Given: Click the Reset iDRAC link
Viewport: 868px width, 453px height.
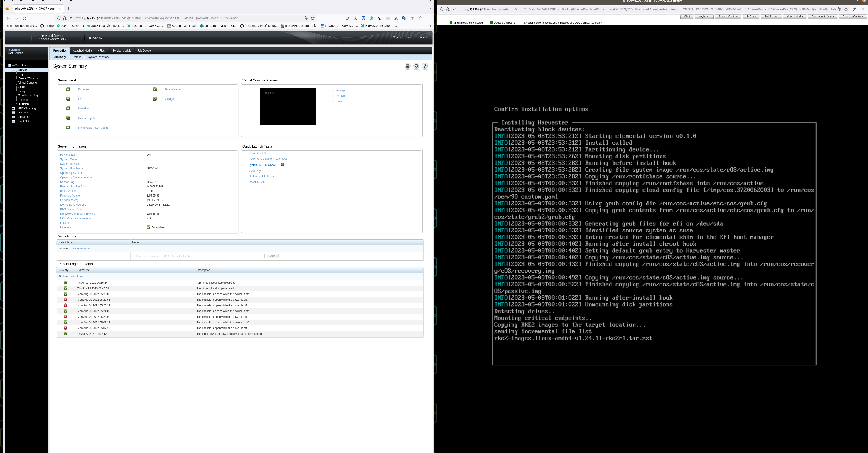Looking at the screenshot, I should pos(257,182).
